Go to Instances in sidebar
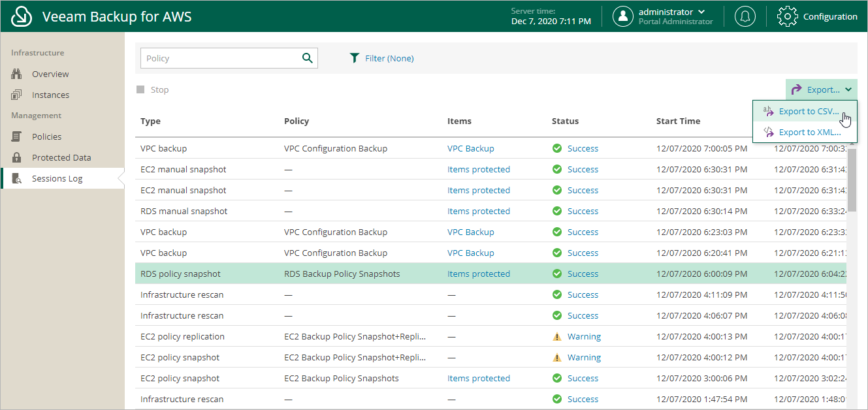868x410 pixels. coord(50,95)
